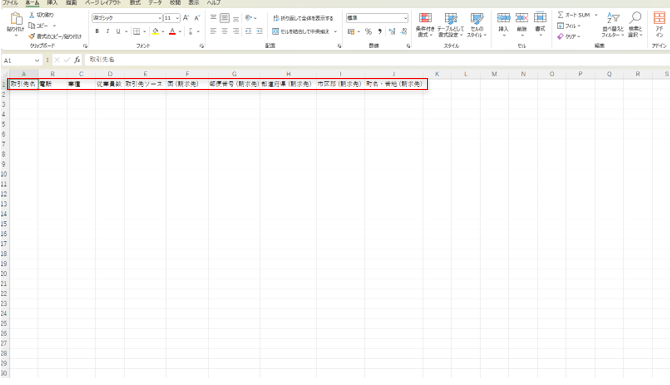Toggle Wrap Text (折り返して全体を表示する)
The image size is (670, 385).
point(303,18)
